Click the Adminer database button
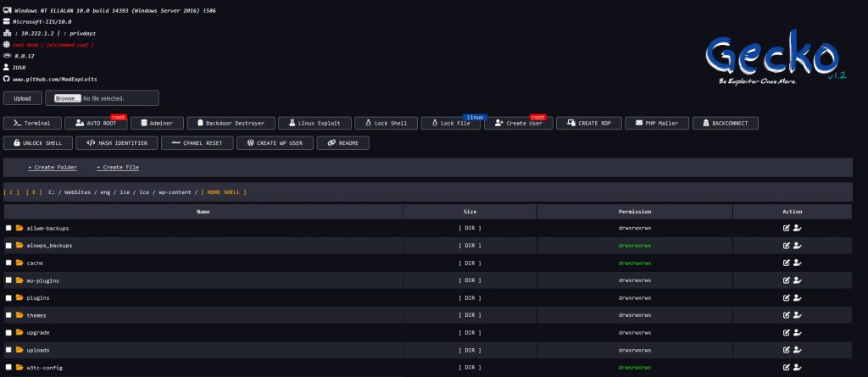Viewport: 868px width, 377px height. [x=155, y=124]
